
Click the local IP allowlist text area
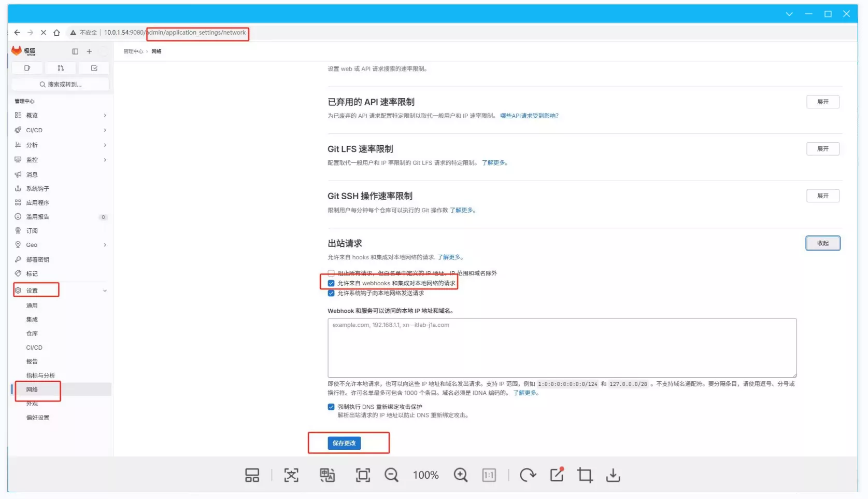(x=562, y=348)
